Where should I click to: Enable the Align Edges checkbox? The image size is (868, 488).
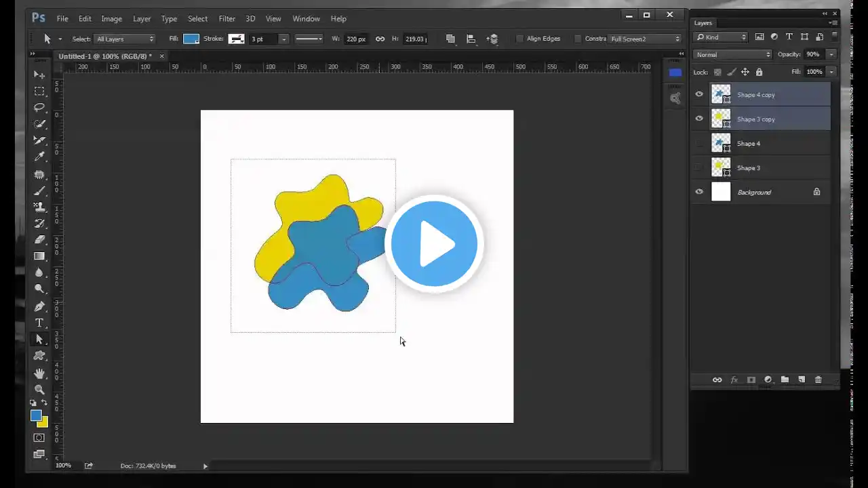tap(520, 39)
